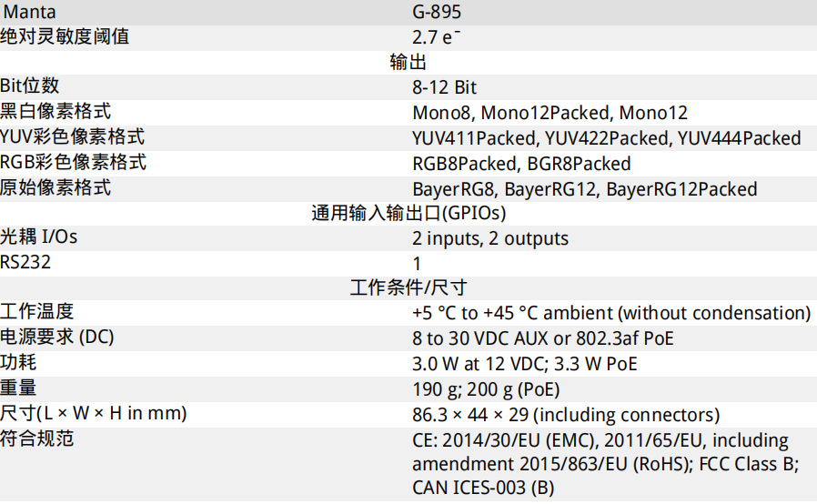This screenshot has height=504, width=817.
Task: Click the Mono8, Mono12Packed, Mono12 text
Action: 550,113
